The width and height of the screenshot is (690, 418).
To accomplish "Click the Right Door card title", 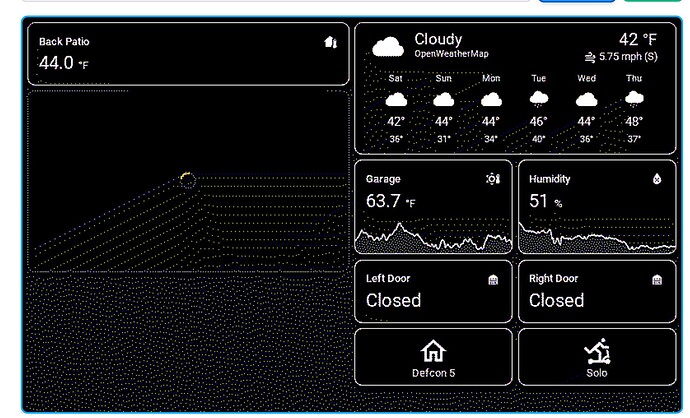I will 554,279.
